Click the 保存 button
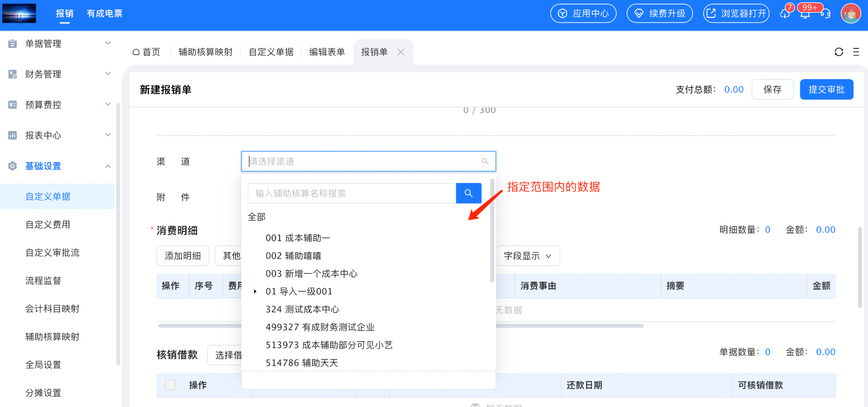The height and width of the screenshot is (407, 868). point(772,89)
